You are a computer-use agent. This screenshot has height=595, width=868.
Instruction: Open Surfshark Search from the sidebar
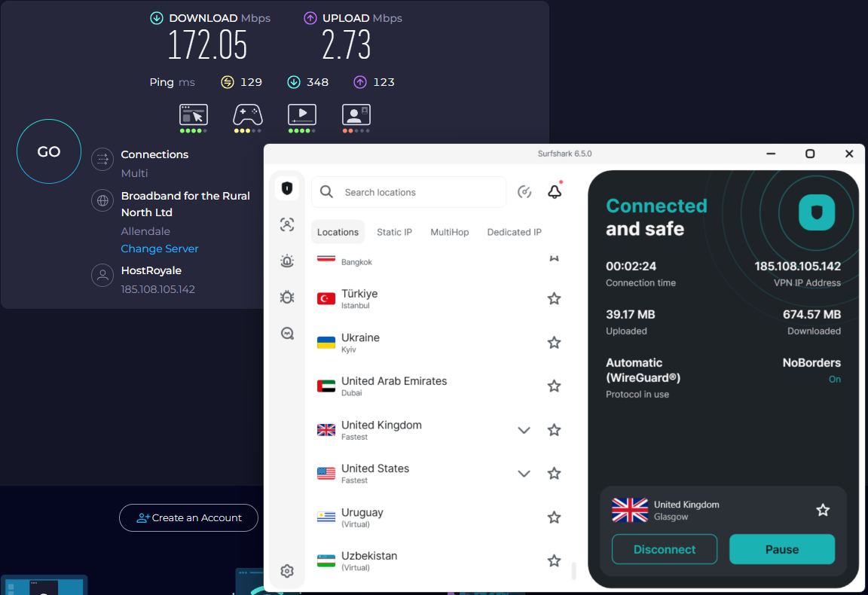coord(287,333)
